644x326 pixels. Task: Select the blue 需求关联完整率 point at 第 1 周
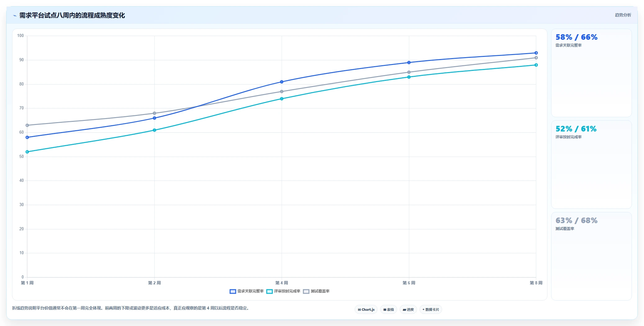point(27,137)
